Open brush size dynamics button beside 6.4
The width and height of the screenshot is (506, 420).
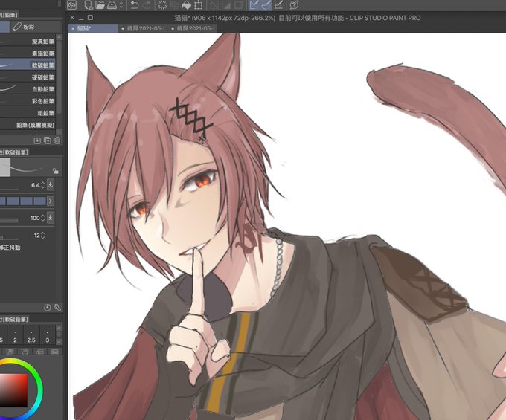(51, 184)
